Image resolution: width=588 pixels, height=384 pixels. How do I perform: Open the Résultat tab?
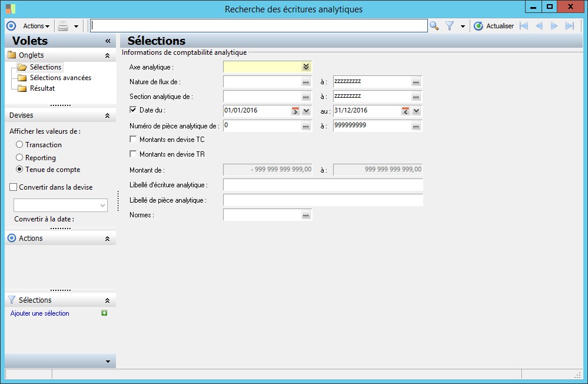click(42, 88)
